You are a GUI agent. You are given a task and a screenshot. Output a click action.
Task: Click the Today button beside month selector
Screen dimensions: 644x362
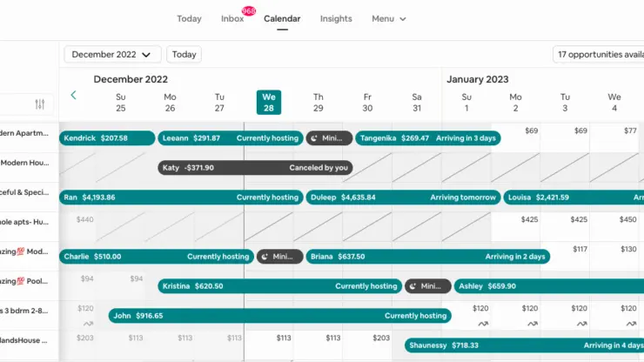coord(184,54)
